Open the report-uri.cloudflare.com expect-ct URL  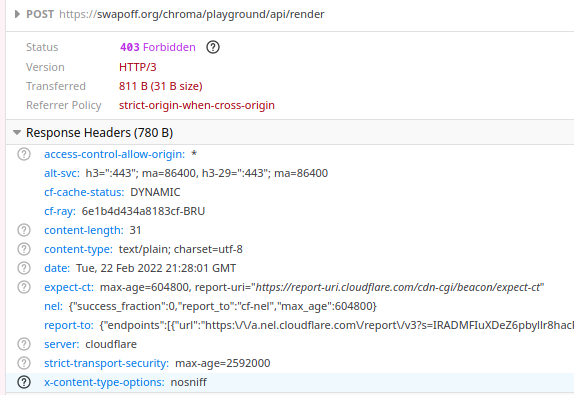click(x=398, y=287)
